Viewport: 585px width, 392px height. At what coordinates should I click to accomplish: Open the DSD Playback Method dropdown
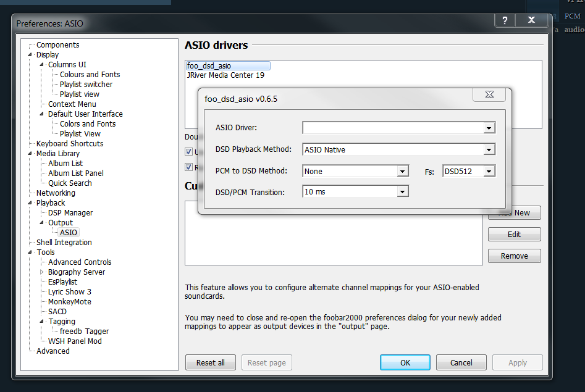(489, 149)
